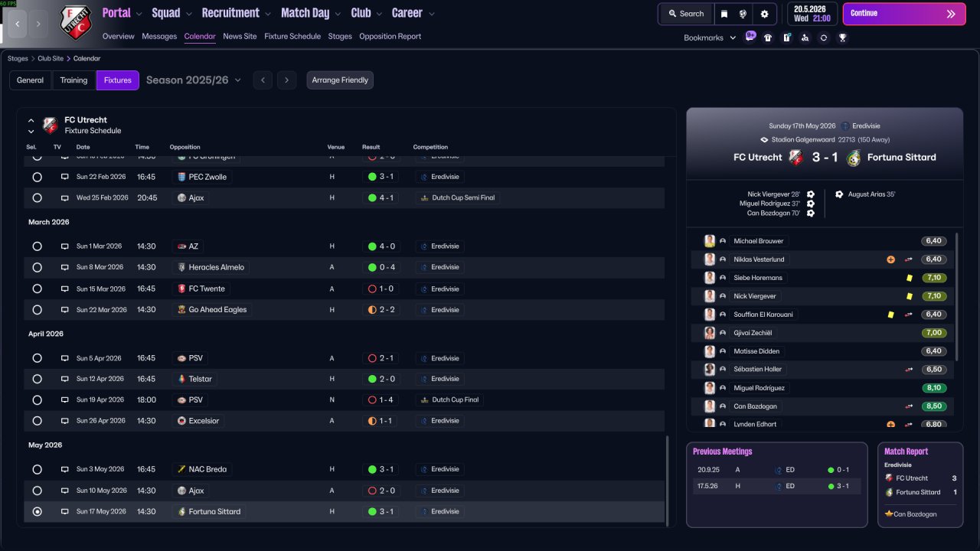This screenshot has height=551, width=980.
Task: Open the News Site tab
Action: (240, 37)
